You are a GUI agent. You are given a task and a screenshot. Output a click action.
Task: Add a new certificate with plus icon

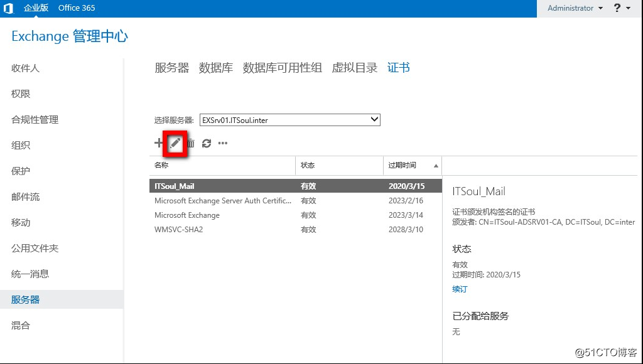(158, 142)
